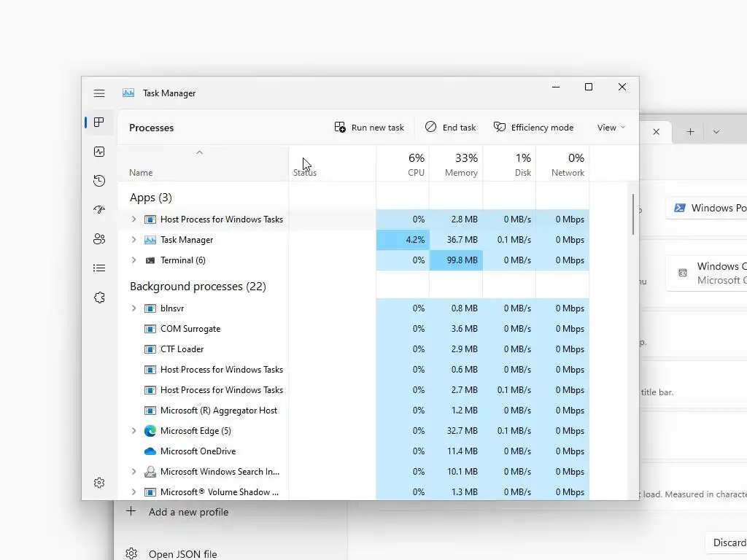Expand the Microsoft Edge (5) group
747x560 pixels.
pyautogui.click(x=134, y=431)
